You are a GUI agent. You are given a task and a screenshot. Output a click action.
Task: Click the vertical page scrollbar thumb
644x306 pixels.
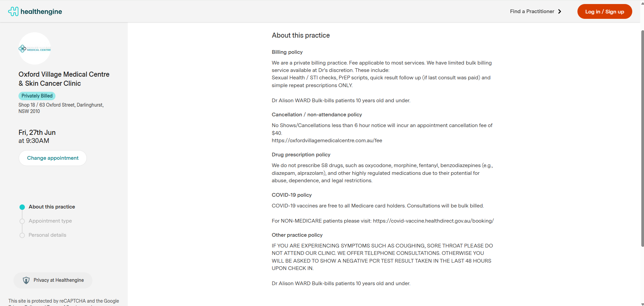[x=642, y=135]
